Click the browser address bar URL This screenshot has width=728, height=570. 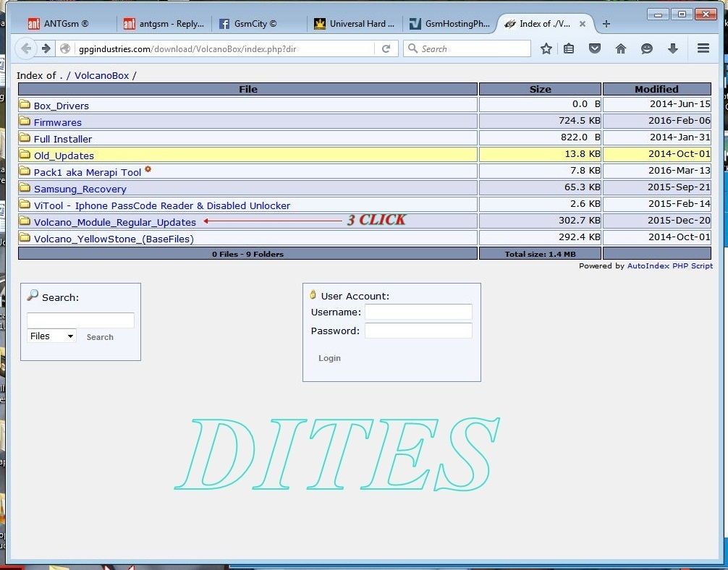click(x=225, y=48)
